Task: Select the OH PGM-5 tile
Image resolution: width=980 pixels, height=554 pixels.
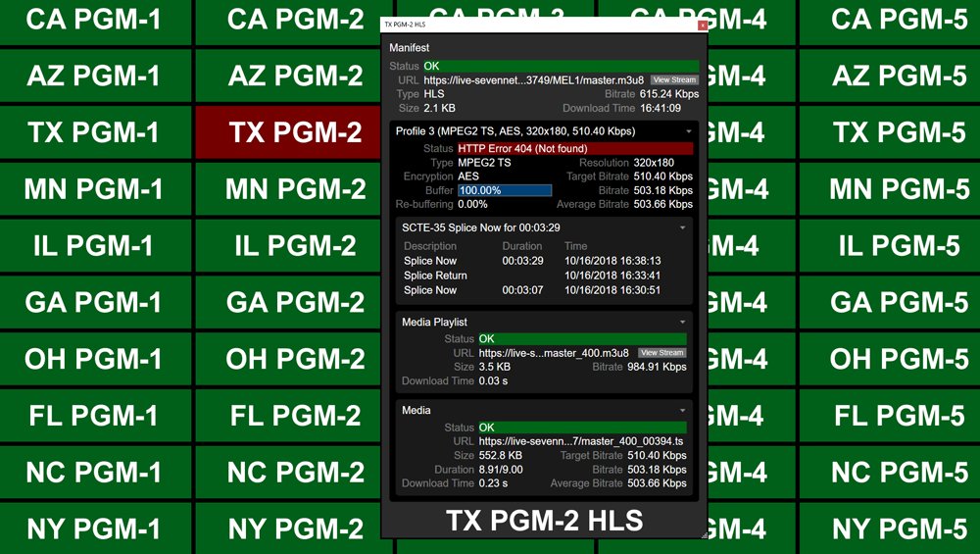Action: (x=890, y=359)
